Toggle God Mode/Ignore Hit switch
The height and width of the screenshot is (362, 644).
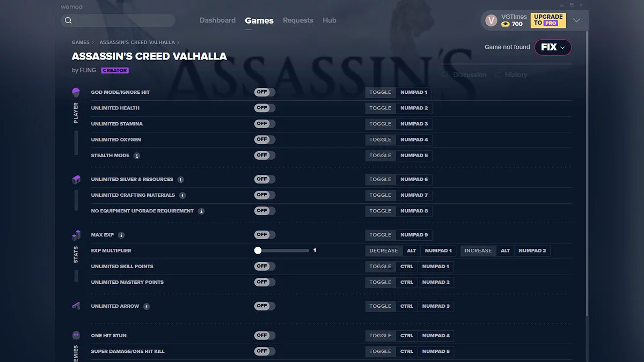[265, 92]
